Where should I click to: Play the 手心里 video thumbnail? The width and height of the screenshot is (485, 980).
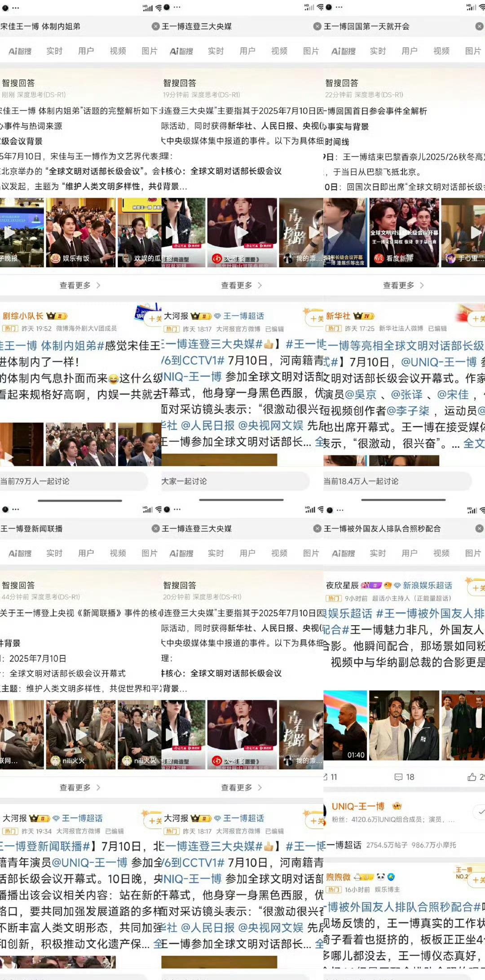point(463,233)
